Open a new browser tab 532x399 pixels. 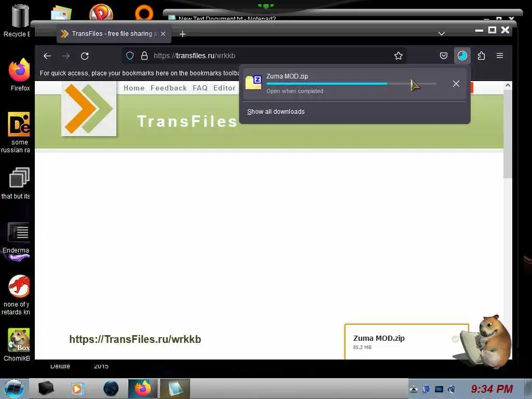182,34
